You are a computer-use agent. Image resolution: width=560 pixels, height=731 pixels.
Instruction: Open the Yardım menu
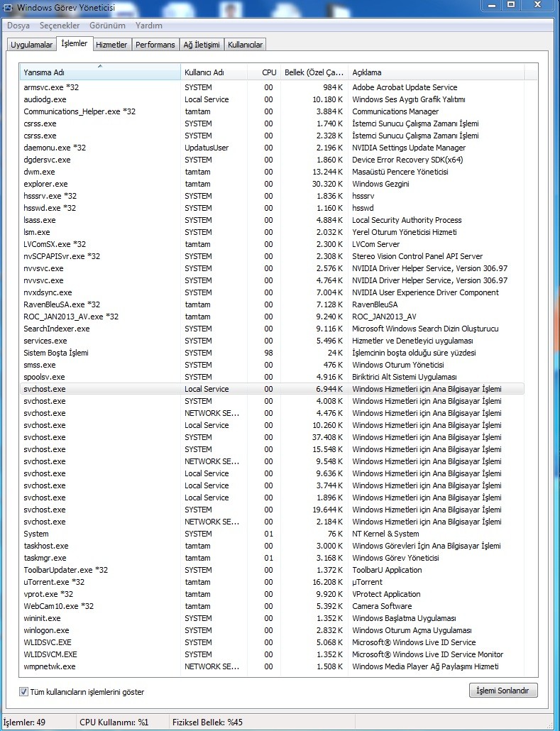tap(149, 26)
